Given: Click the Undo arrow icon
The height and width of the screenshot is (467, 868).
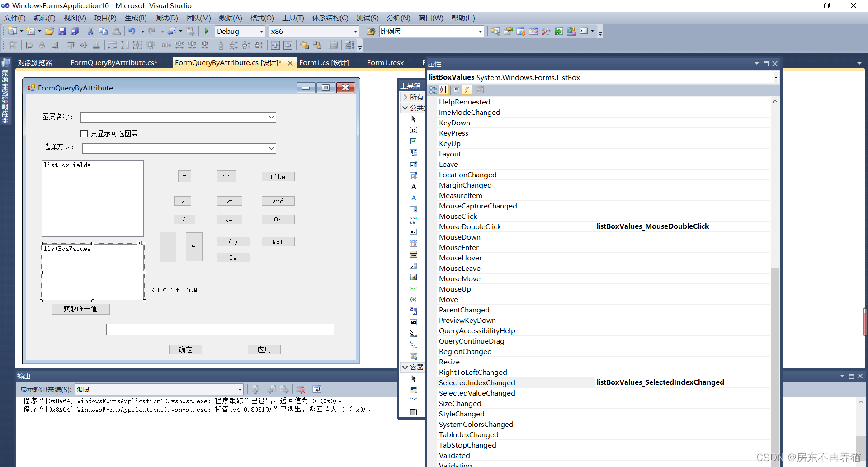Looking at the screenshot, I should point(132,31).
